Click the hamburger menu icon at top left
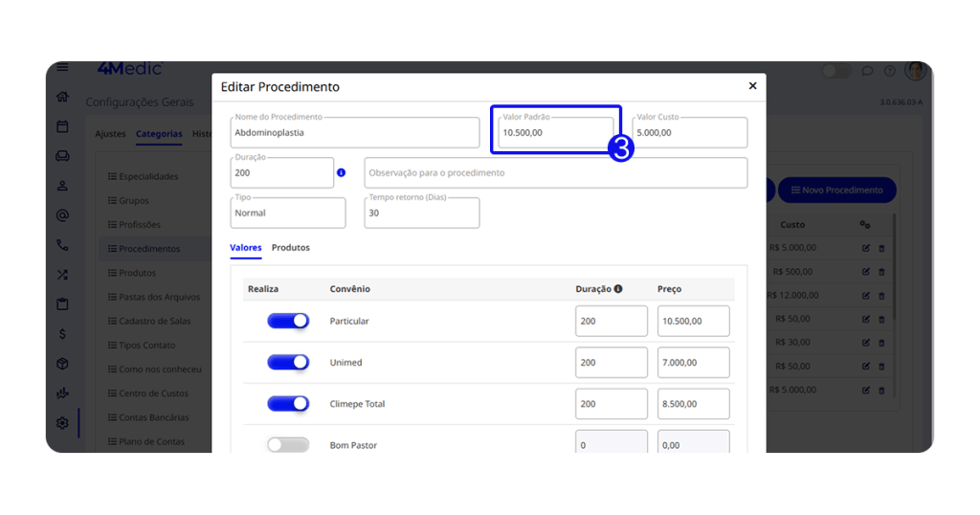980x515 pixels. point(62,68)
